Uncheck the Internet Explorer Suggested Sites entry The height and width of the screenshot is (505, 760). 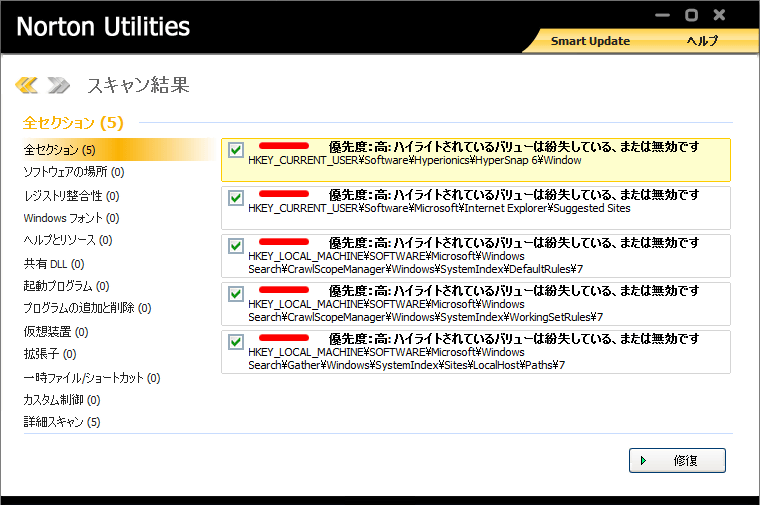236,198
